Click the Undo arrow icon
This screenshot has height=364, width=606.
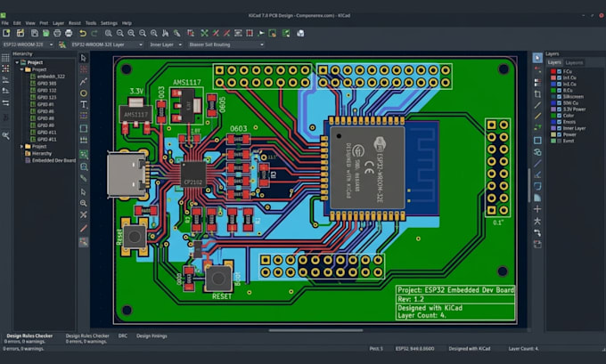click(x=83, y=33)
